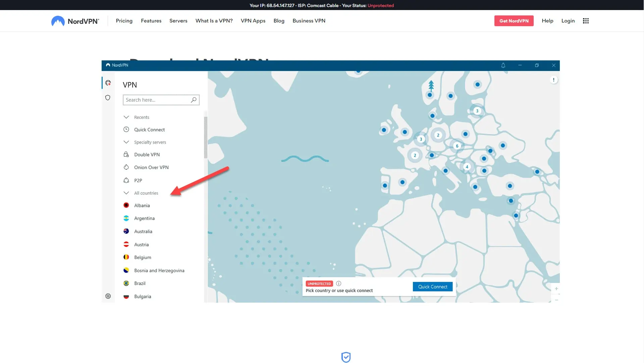
Task: Open the Features menu item
Action: pyautogui.click(x=151, y=21)
